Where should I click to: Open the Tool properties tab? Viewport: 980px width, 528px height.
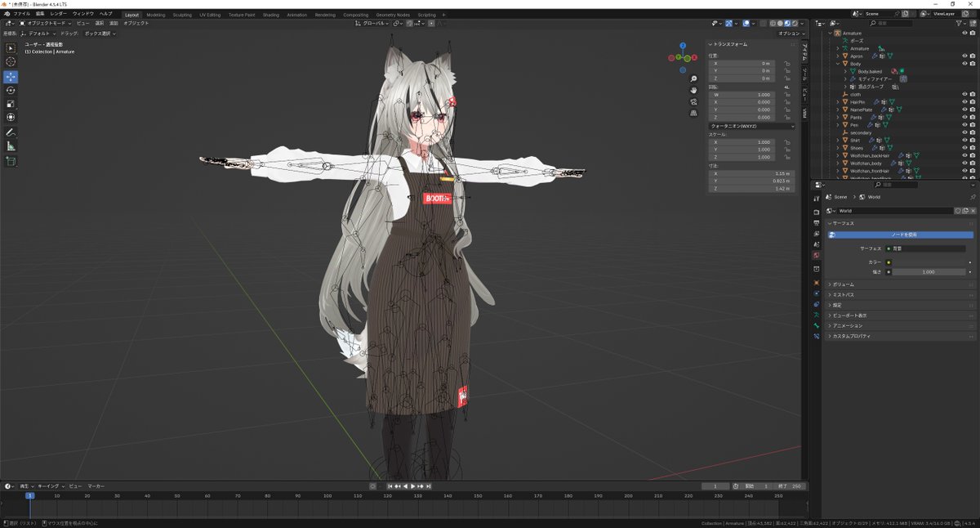[x=817, y=199]
